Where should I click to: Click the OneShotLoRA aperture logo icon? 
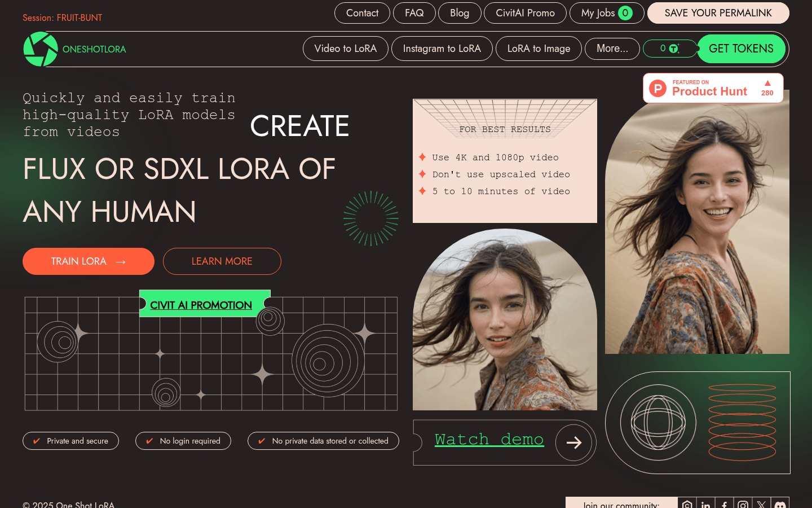pyautogui.click(x=41, y=49)
